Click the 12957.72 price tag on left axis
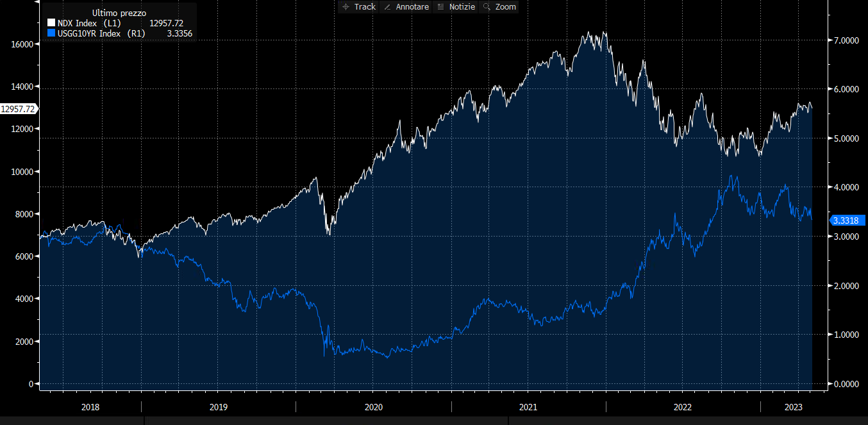 click(18, 109)
